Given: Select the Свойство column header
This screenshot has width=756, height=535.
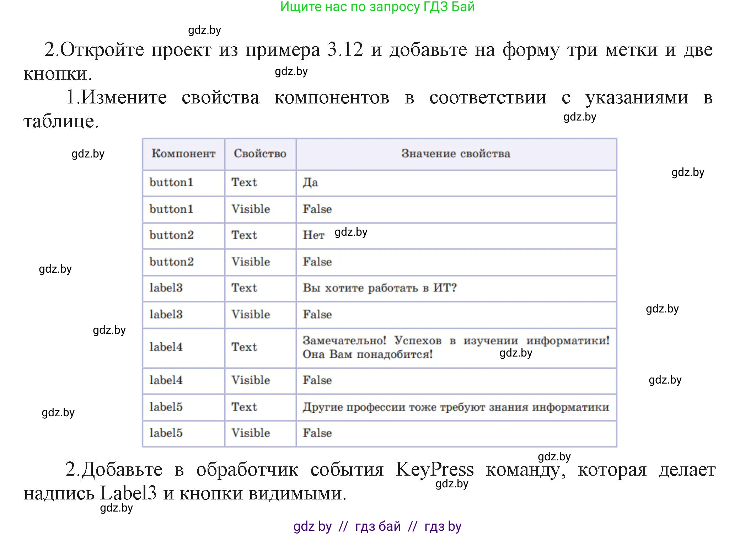Looking at the screenshot, I should point(260,154).
